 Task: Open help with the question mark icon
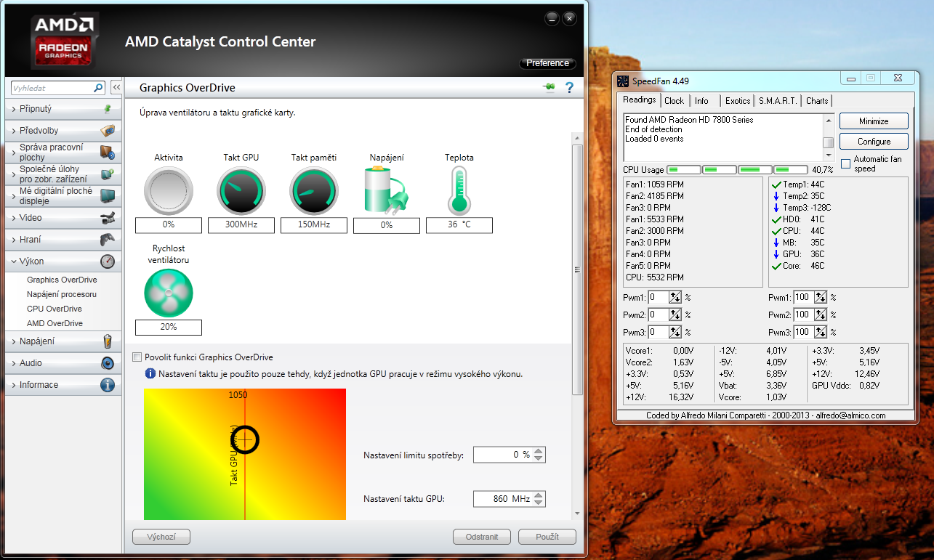point(569,88)
